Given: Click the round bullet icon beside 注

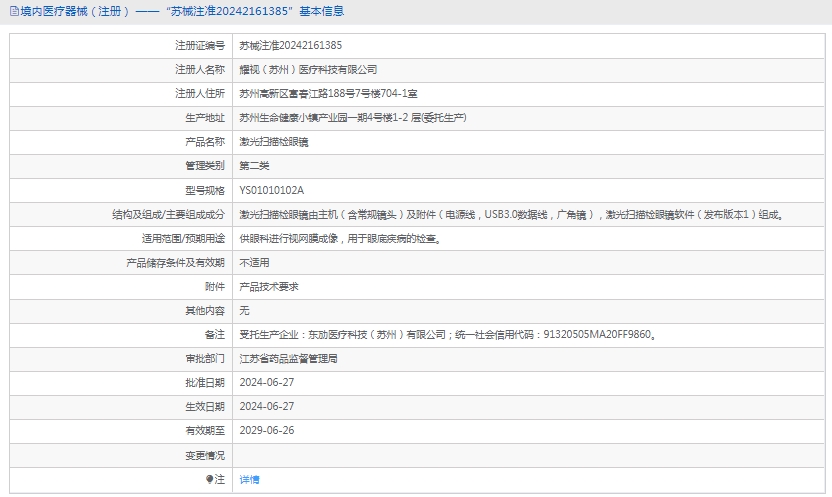Looking at the screenshot, I should [210, 479].
